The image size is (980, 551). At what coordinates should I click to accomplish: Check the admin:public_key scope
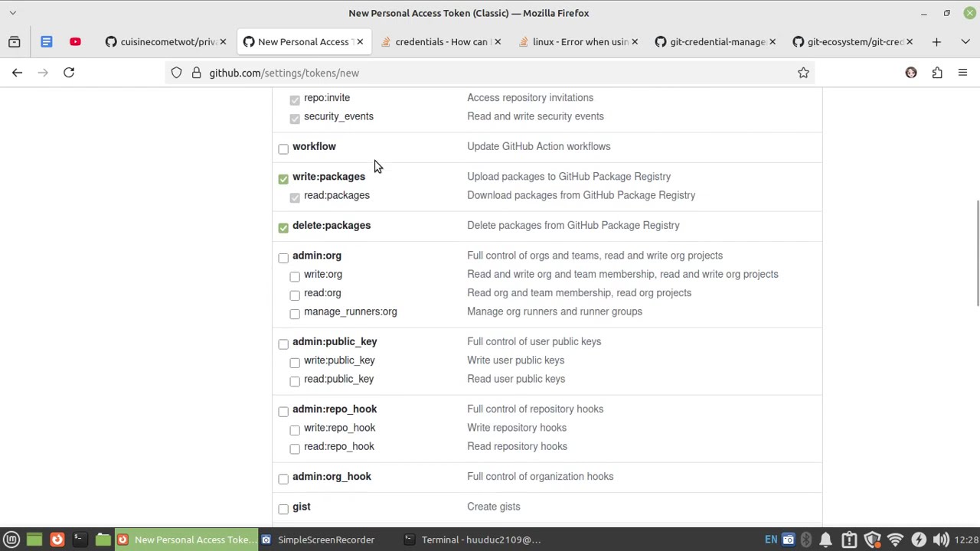click(x=283, y=344)
